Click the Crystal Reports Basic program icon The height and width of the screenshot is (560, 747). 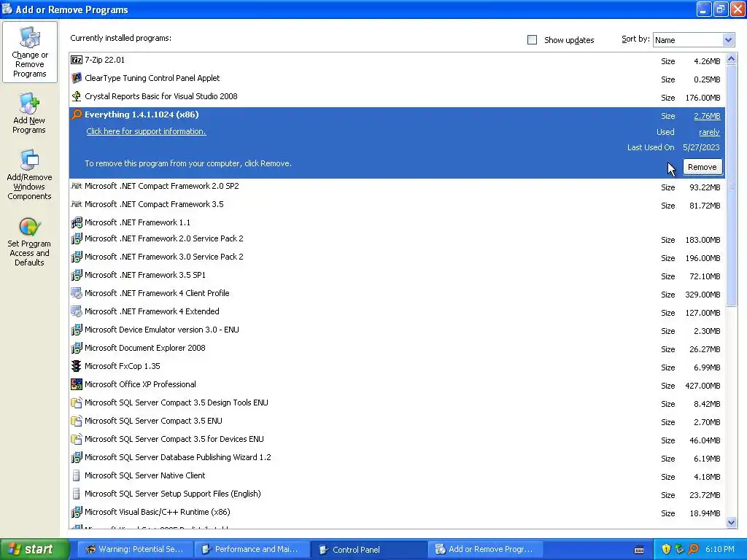click(76, 96)
